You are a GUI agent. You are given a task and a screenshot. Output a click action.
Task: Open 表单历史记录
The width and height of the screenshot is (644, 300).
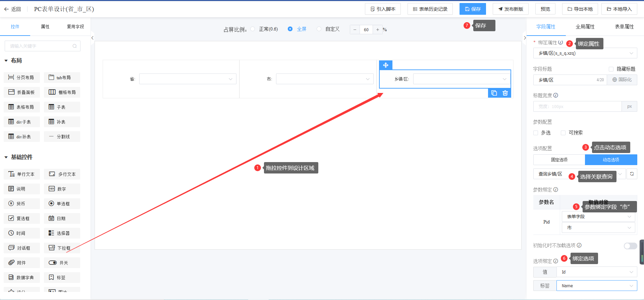pyautogui.click(x=430, y=9)
